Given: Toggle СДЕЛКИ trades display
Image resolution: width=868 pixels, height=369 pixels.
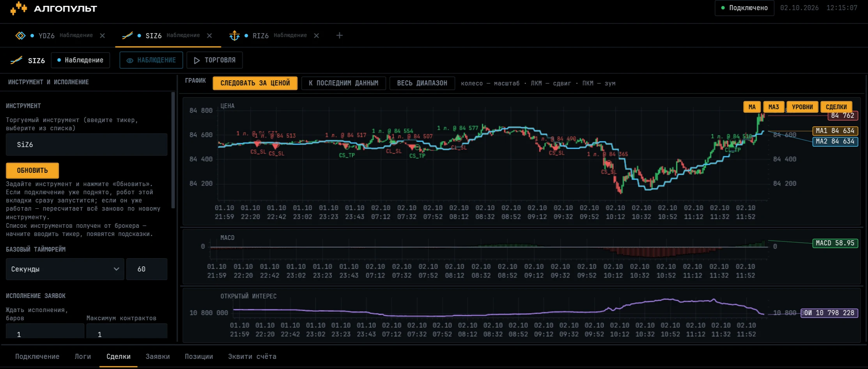Looking at the screenshot, I should click(x=836, y=107).
